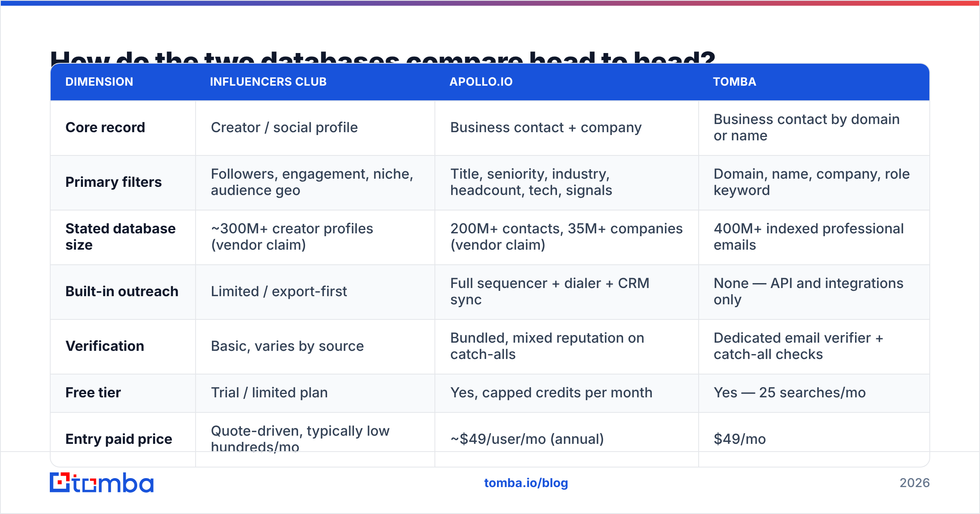Select 200M+ contacts, 35M+ companies cell
The height and width of the screenshot is (514, 980).
pos(566,237)
